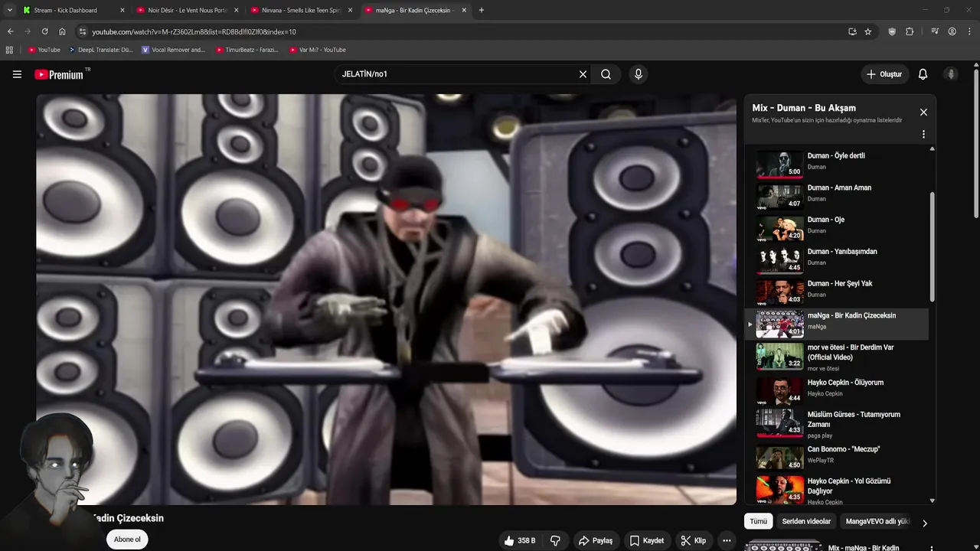This screenshot has width=980, height=551.
Task: Reload the current page
Action: 44,31
